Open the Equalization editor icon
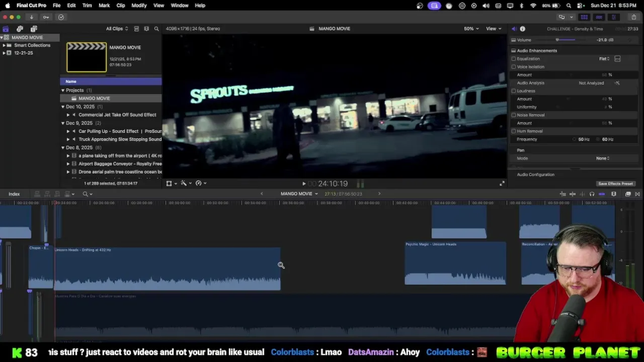 click(x=617, y=59)
